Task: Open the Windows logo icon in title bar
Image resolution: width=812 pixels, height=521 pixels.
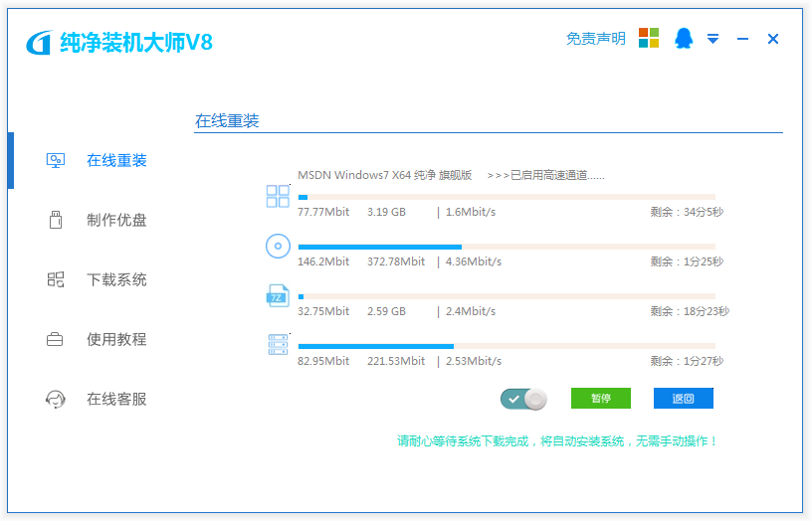Action: click(x=649, y=38)
